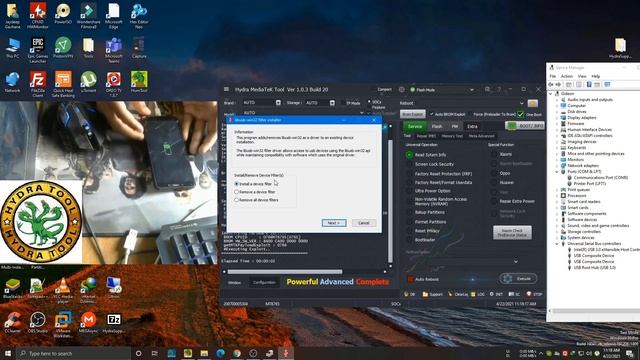Screen dimensions: 640x360
Task: Click the ClearLog icon in Hydra toolbar
Action: pos(458,294)
